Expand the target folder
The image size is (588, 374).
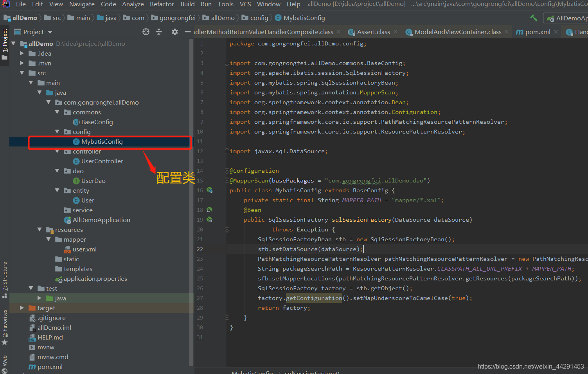(22, 308)
